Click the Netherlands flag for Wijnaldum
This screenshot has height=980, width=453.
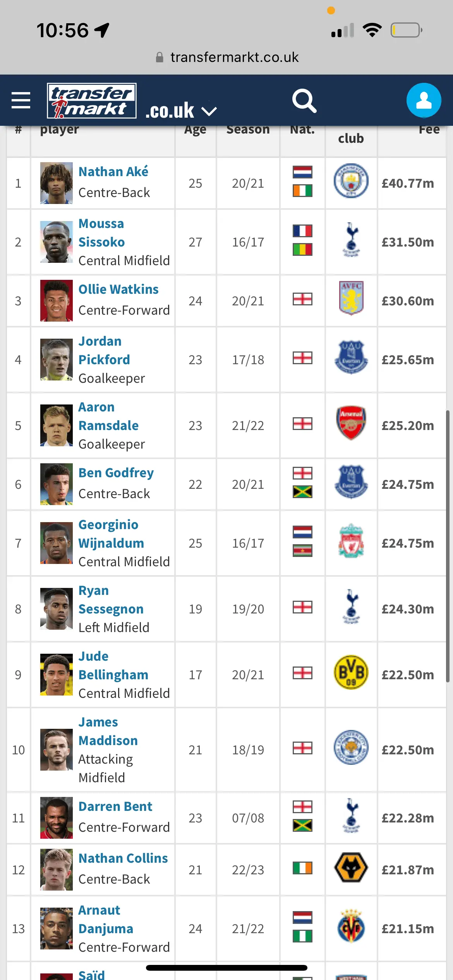click(302, 532)
